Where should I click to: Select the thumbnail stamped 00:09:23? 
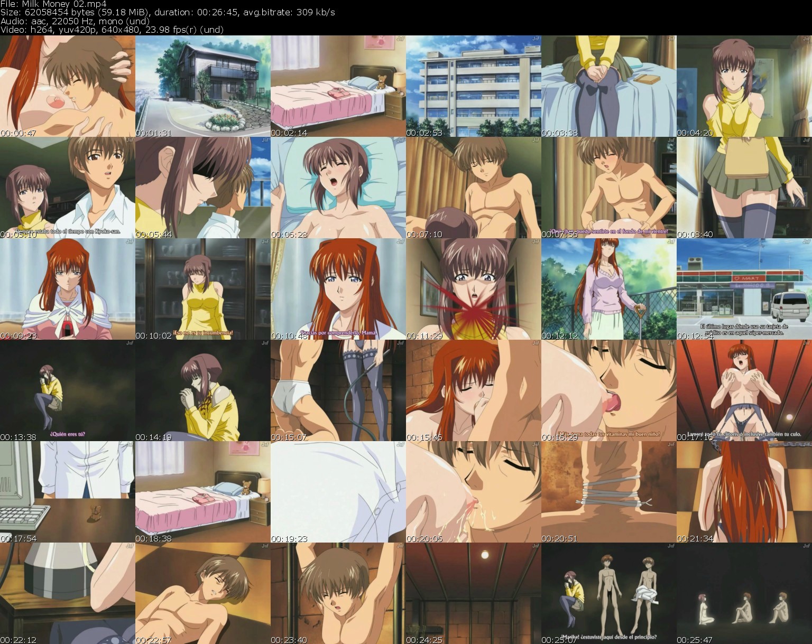[x=68, y=289]
